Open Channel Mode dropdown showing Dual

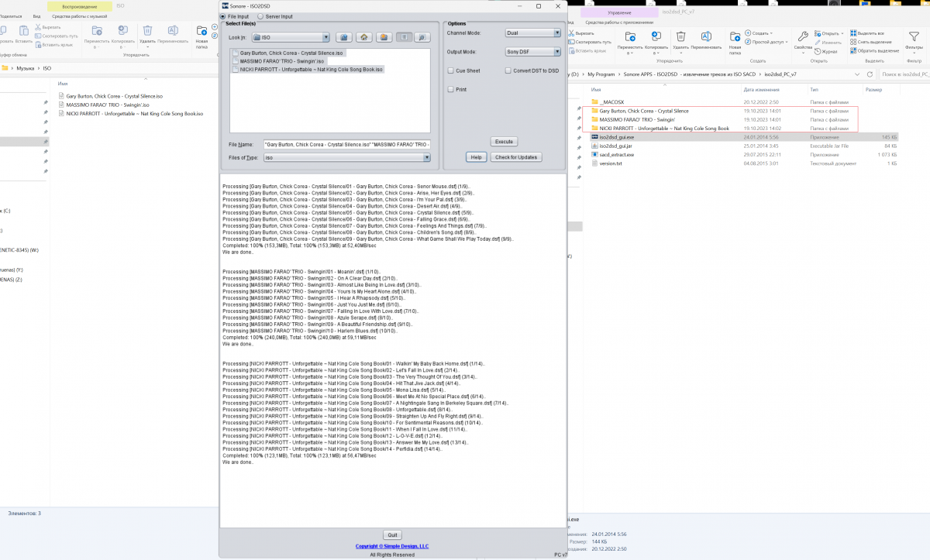[532, 33]
